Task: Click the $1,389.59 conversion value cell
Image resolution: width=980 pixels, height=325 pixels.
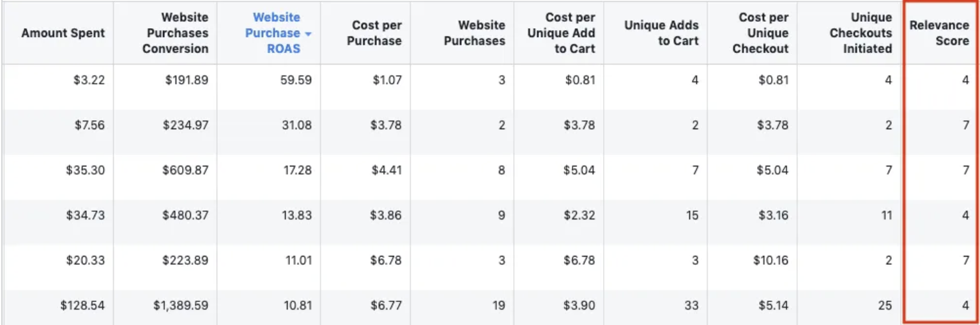Action: [x=181, y=306]
